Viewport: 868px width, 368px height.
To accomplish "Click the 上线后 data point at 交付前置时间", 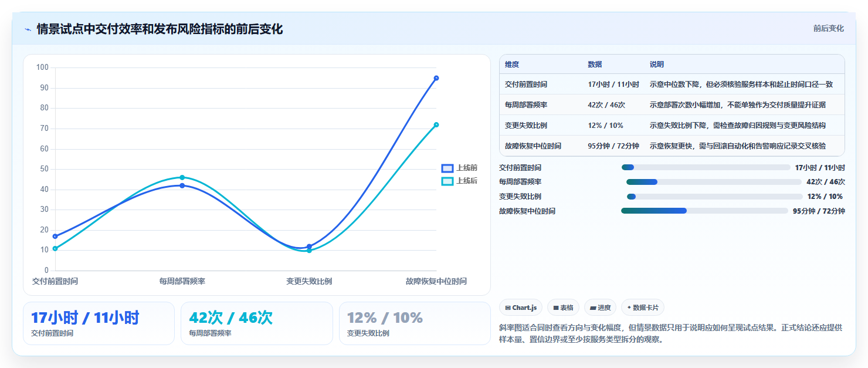I will [x=55, y=248].
